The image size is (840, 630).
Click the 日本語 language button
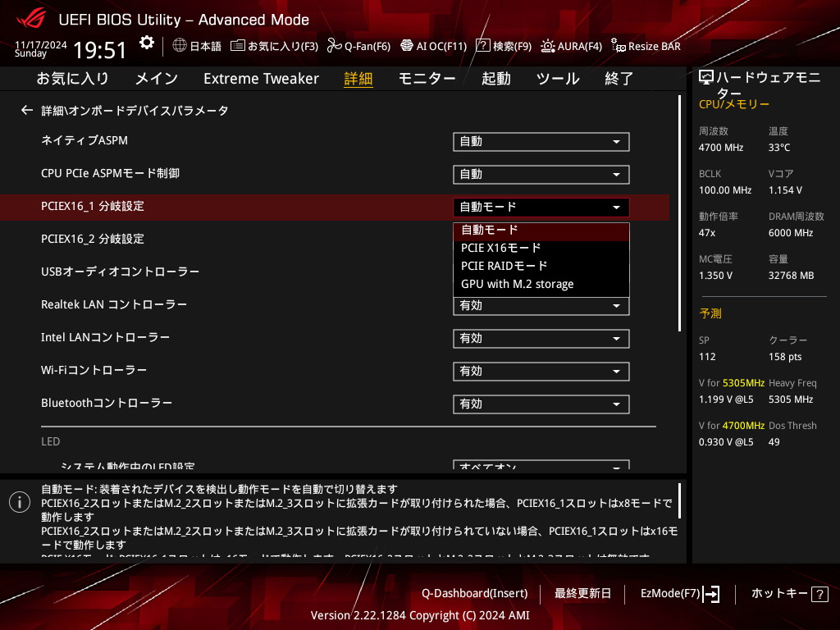(x=206, y=46)
